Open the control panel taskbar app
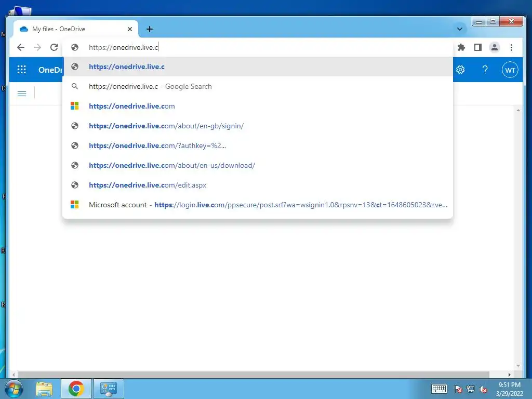Viewport: 532px width, 399px height. click(x=108, y=389)
